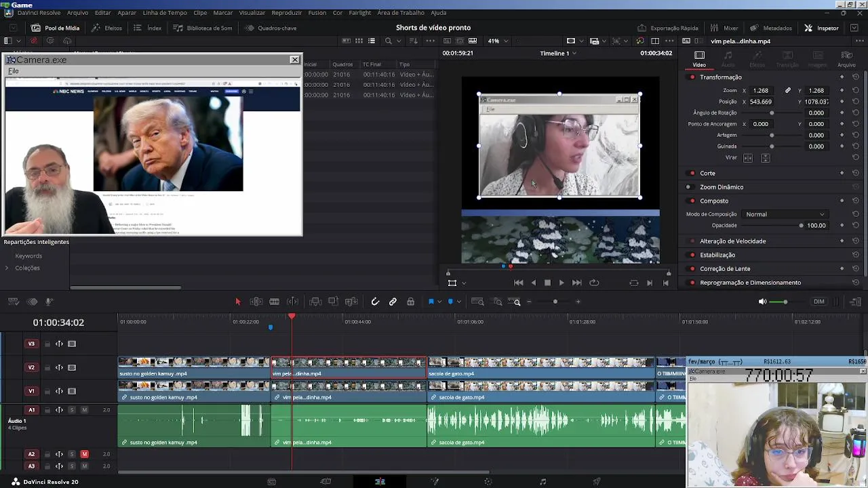Viewport: 868px width, 488px height.
Task: Open the search filter dropdown arrow
Action: [398, 41]
